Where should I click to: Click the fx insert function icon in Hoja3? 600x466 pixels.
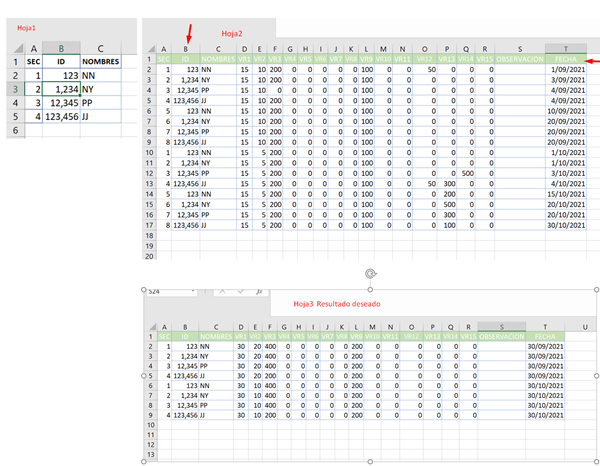[x=259, y=292]
